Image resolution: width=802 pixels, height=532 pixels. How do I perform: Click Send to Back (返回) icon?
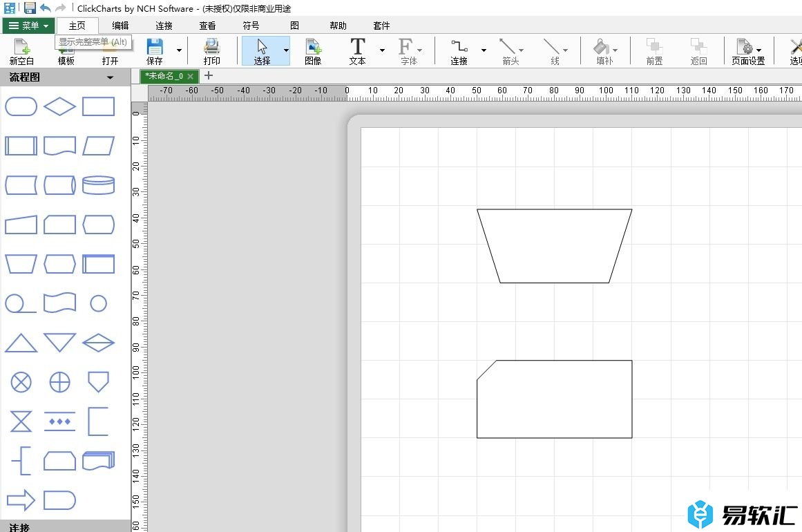698,51
